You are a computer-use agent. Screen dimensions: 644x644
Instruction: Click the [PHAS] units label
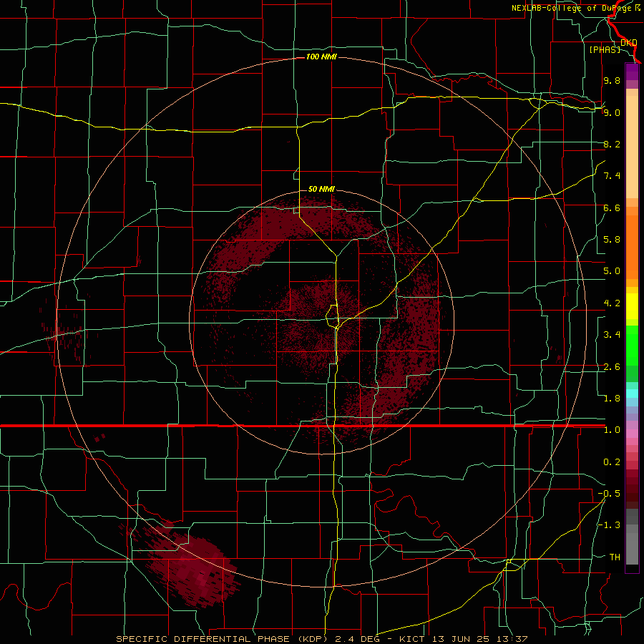pyautogui.click(x=605, y=49)
